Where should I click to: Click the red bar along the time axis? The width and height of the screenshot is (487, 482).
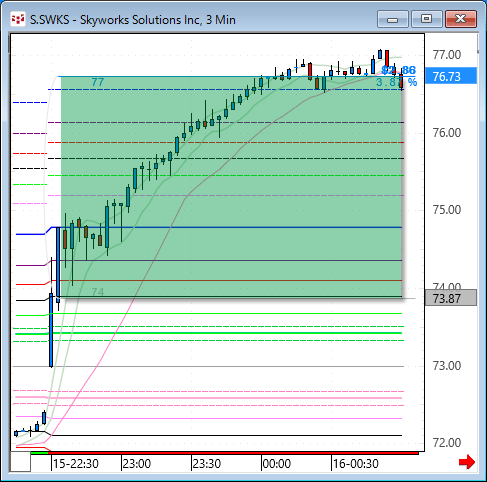tap(233, 453)
